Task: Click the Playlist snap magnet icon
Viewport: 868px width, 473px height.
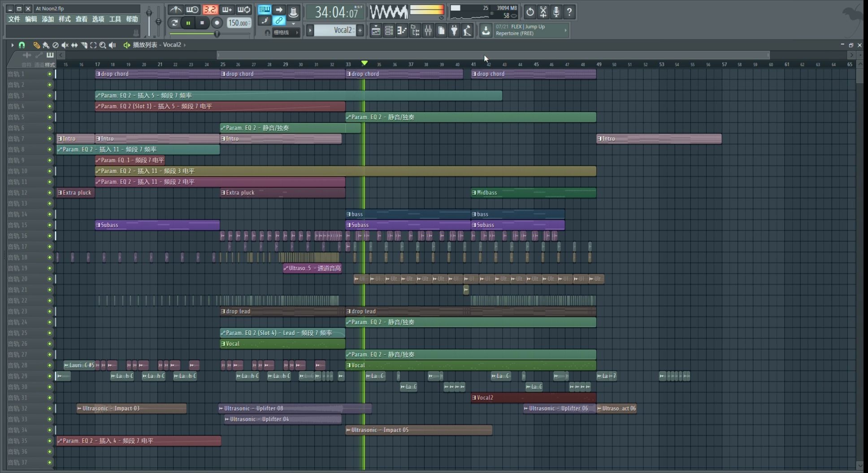Action: [22, 45]
